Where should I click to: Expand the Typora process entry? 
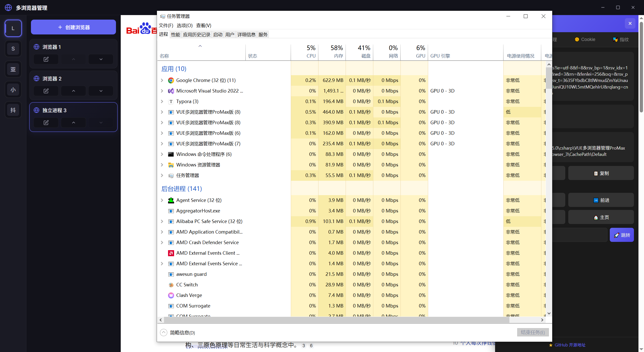pyautogui.click(x=162, y=101)
